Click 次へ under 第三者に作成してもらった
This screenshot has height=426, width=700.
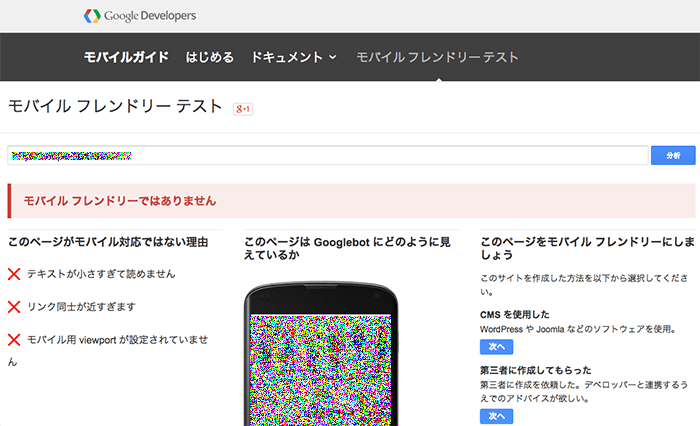496,416
